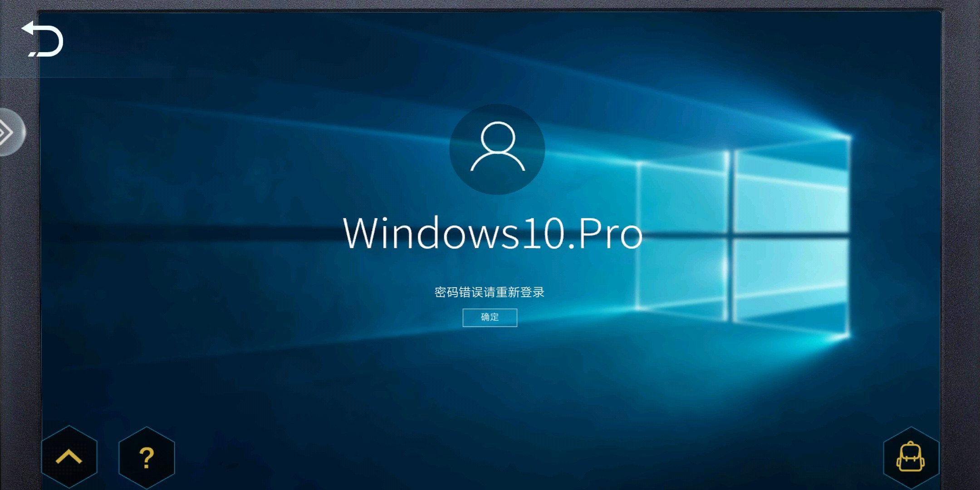Click the Windows10.Pro username text

(493, 234)
